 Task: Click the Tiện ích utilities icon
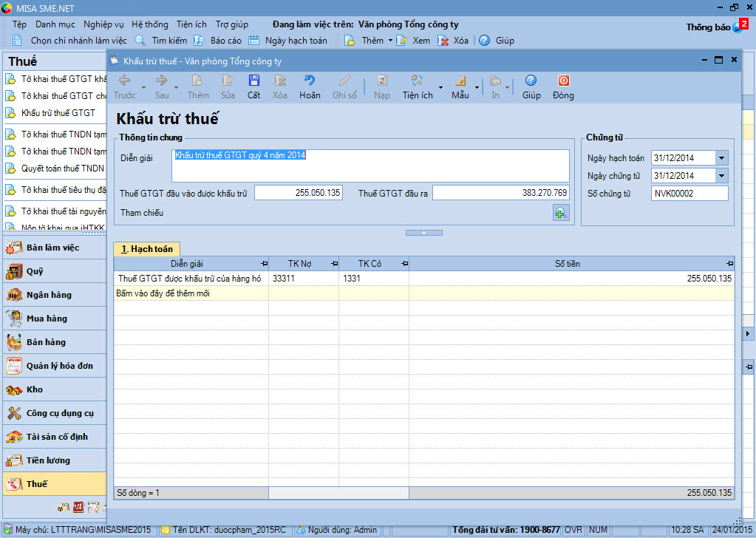pyautogui.click(x=418, y=82)
